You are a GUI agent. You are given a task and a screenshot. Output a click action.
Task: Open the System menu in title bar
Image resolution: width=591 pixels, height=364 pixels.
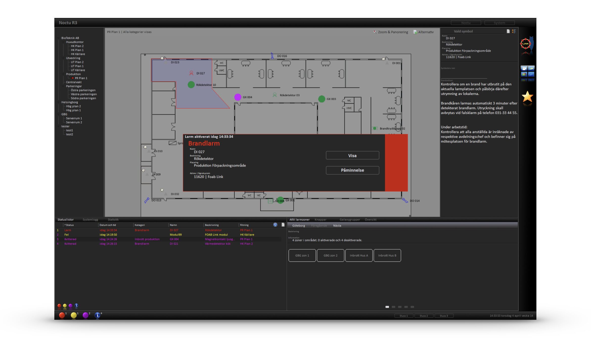click(x=499, y=23)
